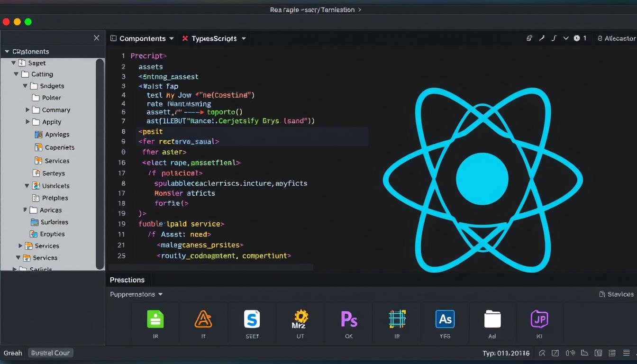The height and width of the screenshot is (364, 637).
Task: Select the gear icon labeled UT
Action: coord(300,319)
